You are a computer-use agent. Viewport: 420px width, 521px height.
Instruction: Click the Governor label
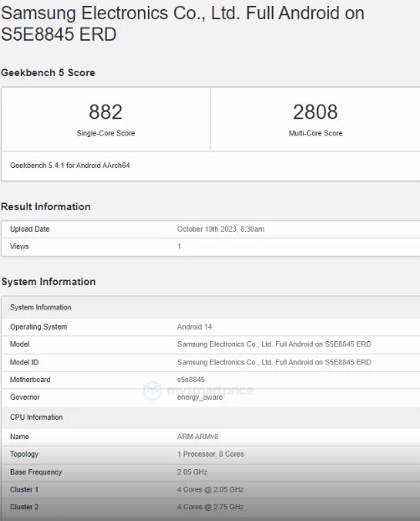(25, 397)
